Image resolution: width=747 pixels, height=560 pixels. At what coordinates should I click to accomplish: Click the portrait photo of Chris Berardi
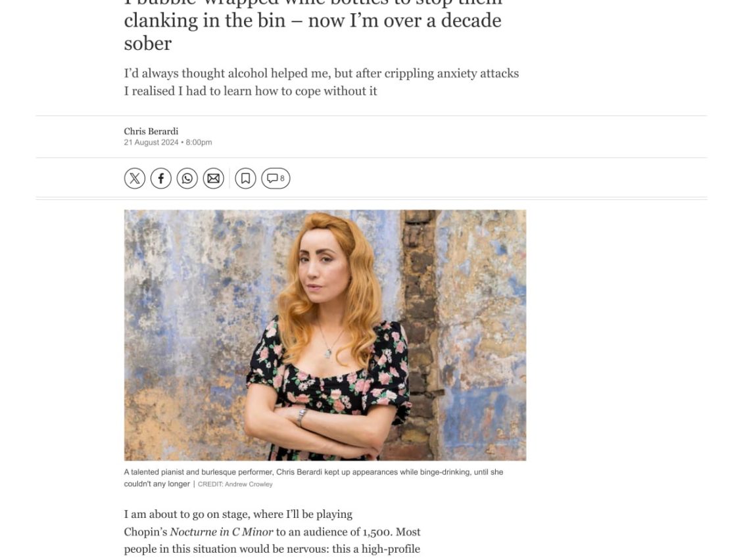[325, 335]
